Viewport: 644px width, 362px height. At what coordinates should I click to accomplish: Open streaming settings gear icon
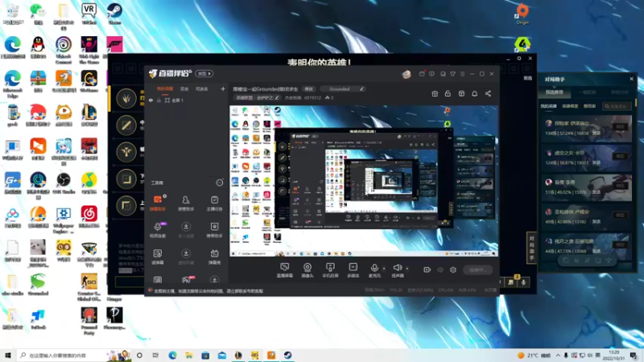(453, 269)
